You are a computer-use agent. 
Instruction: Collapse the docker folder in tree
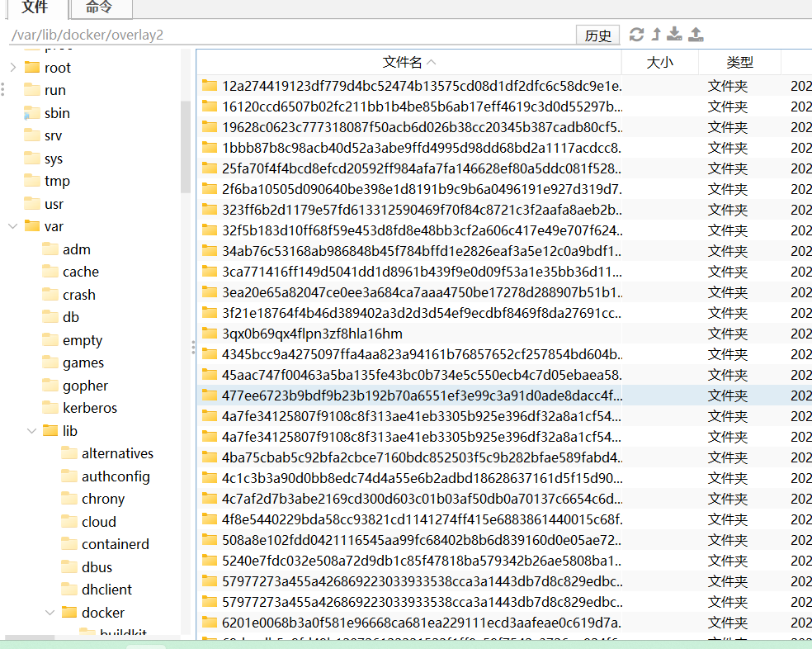[50, 613]
